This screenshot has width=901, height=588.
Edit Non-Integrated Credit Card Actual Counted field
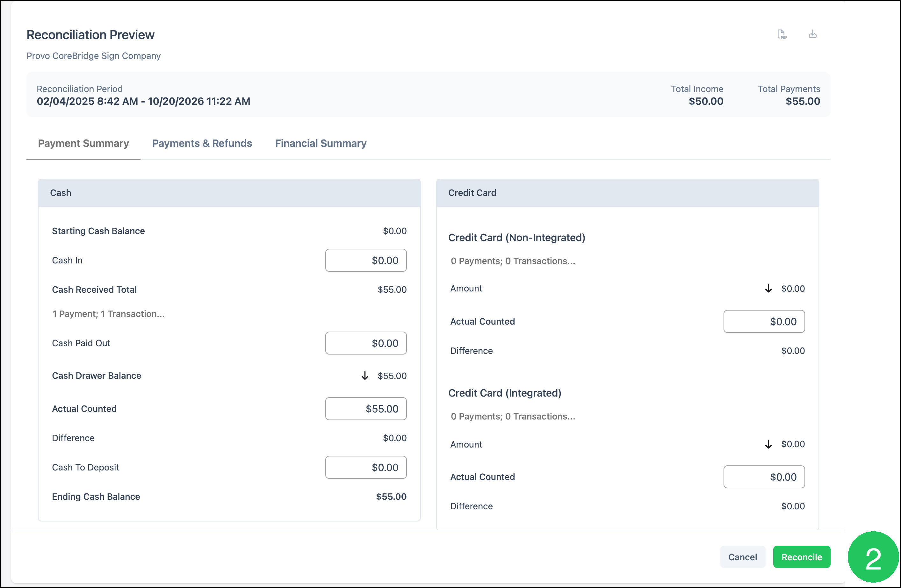point(764,322)
